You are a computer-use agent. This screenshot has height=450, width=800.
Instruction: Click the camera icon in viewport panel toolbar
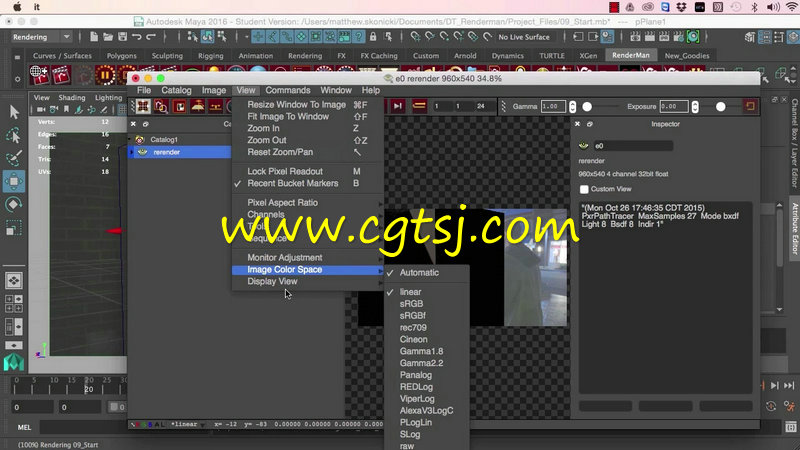coord(41,109)
